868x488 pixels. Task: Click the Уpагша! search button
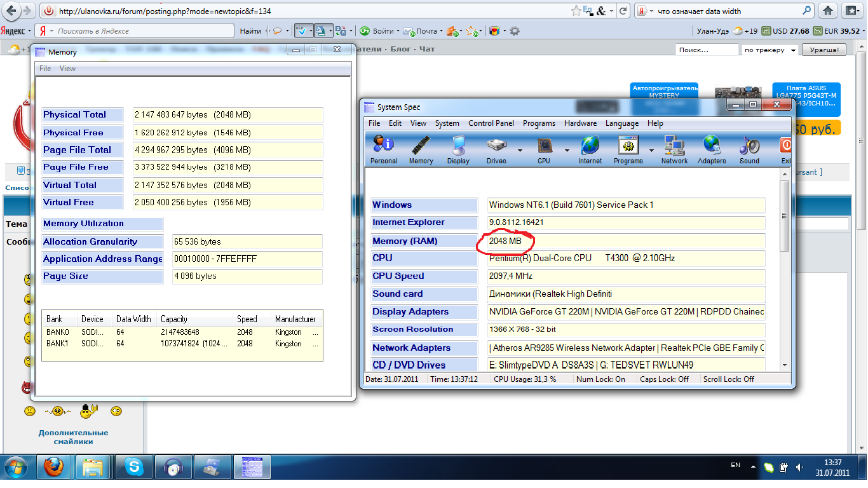[x=824, y=50]
